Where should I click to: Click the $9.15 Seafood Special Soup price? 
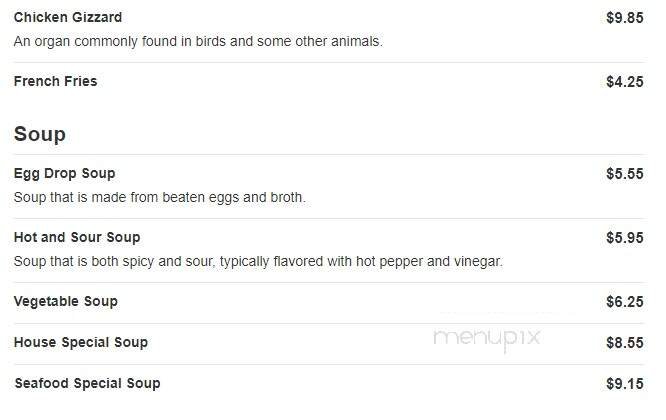(624, 384)
